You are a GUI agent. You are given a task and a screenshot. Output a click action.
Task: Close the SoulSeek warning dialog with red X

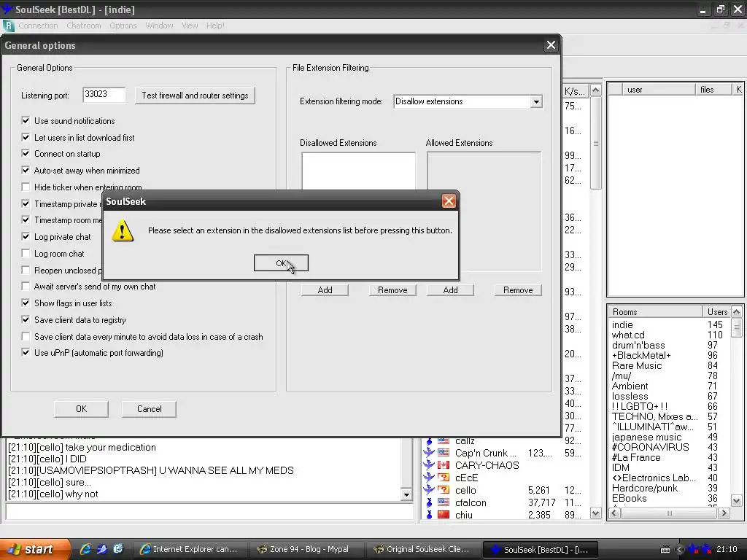click(x=449, y=201)
